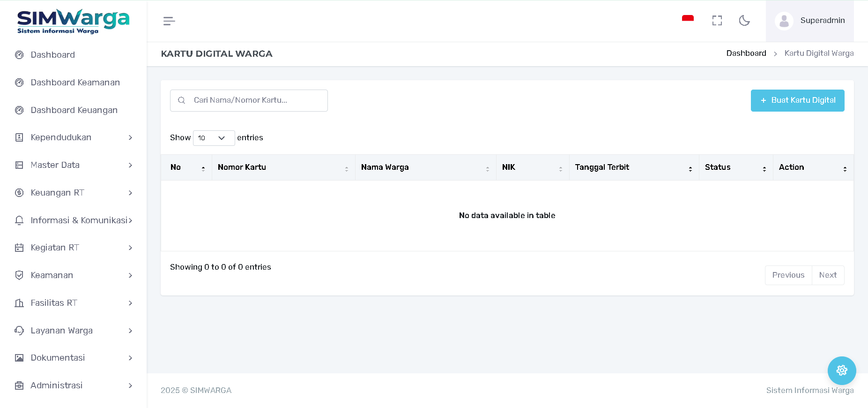Expand the Keuangan RT sidebar menu
Viewport: 868px width, 408px height.
(x=74, y=193)
